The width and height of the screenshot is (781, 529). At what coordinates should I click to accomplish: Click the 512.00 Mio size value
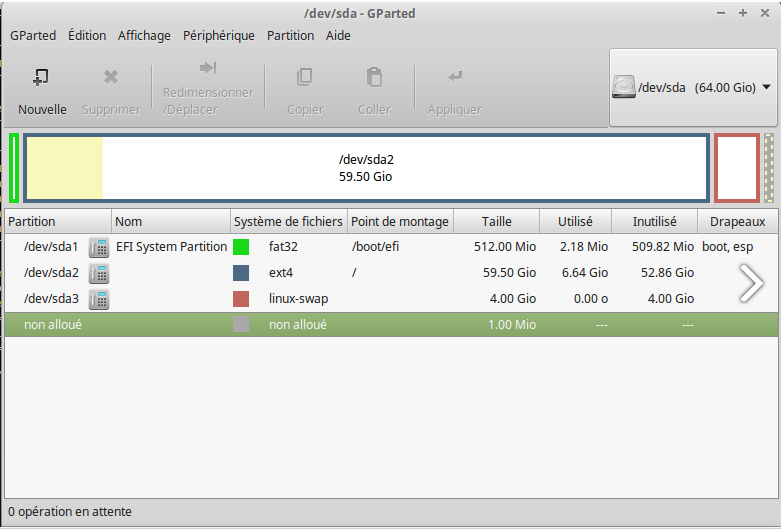point(505,247)
